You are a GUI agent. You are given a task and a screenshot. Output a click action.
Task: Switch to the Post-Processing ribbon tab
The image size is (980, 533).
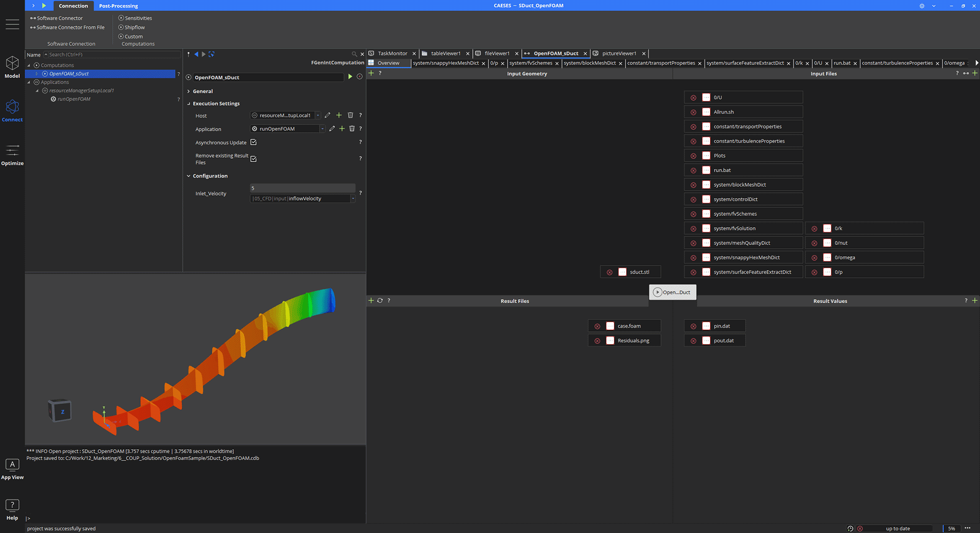coord(118,6)
